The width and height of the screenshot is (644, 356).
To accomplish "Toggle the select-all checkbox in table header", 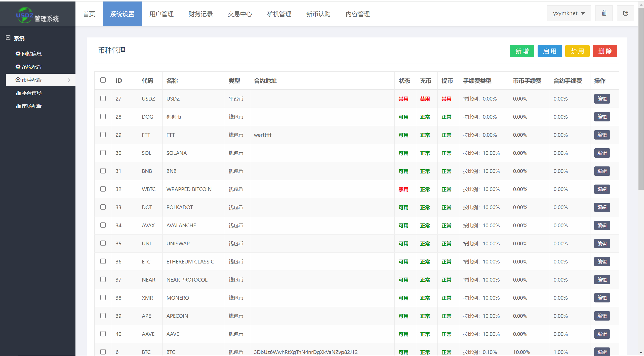I will [103, 80].
